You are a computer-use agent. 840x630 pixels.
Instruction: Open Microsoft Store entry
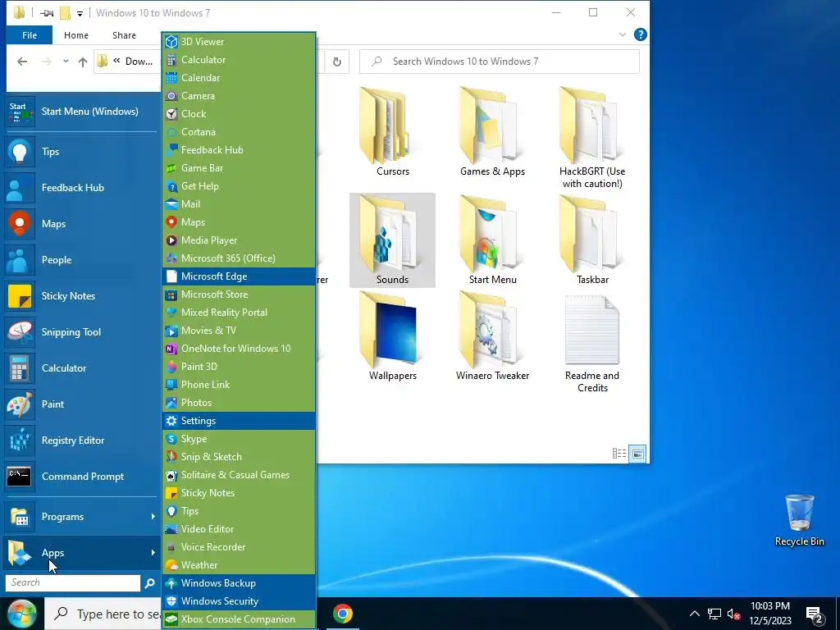click(239, 294)
